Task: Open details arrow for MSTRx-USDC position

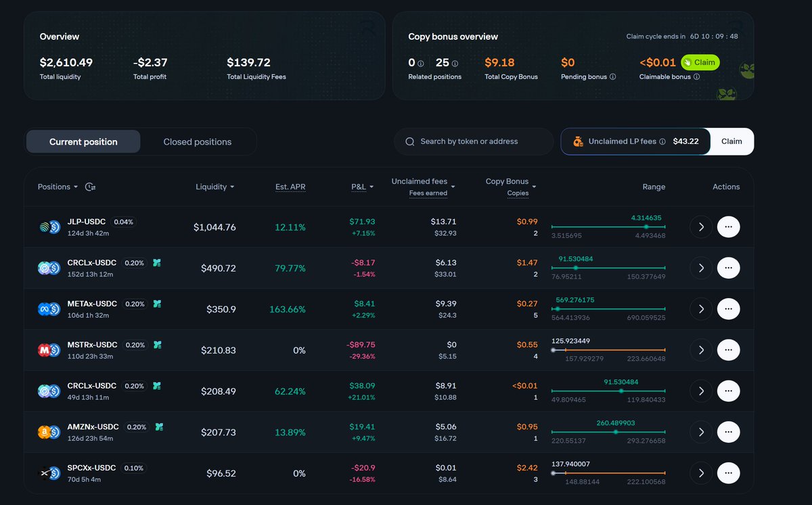Action: 701,350
